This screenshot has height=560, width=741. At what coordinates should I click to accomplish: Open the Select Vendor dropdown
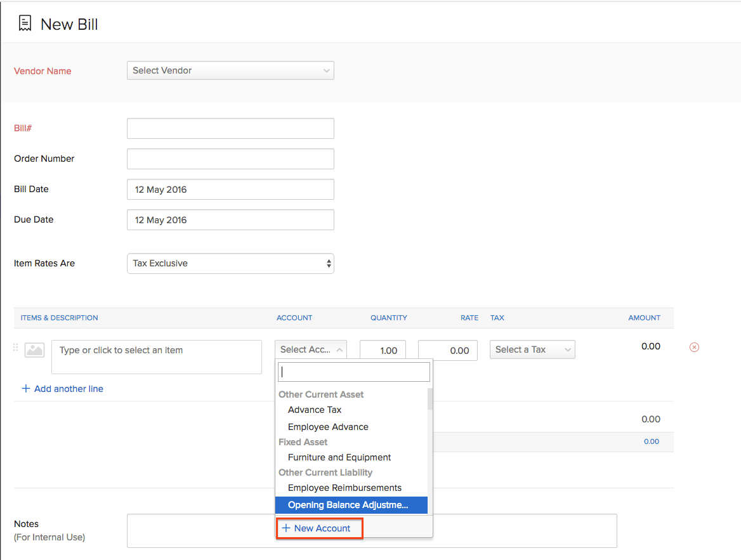click(x=230, y=70)
